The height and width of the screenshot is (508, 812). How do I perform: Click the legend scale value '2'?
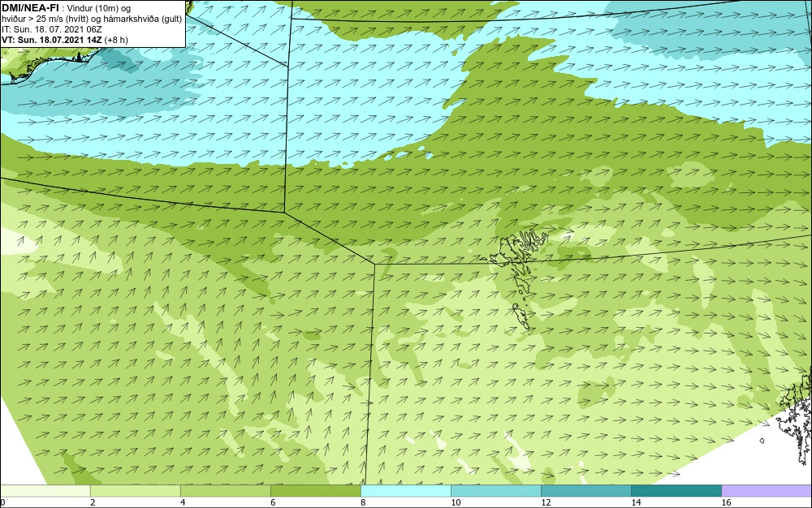tap(93, 502)
